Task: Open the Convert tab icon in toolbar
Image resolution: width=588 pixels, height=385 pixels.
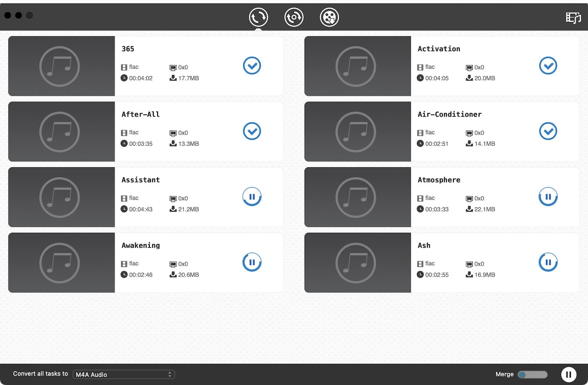Action: (x=258, y=17)
